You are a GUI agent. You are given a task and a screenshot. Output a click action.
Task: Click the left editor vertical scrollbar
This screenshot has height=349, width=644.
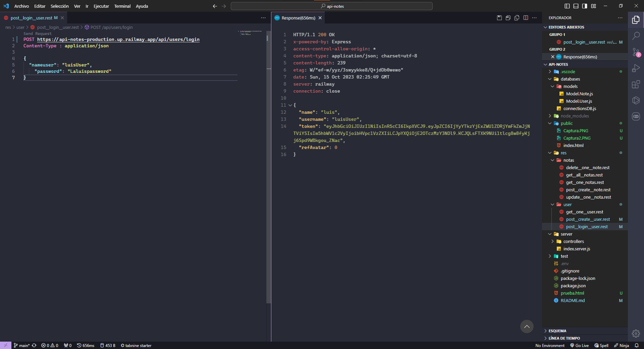coord(268,168)
